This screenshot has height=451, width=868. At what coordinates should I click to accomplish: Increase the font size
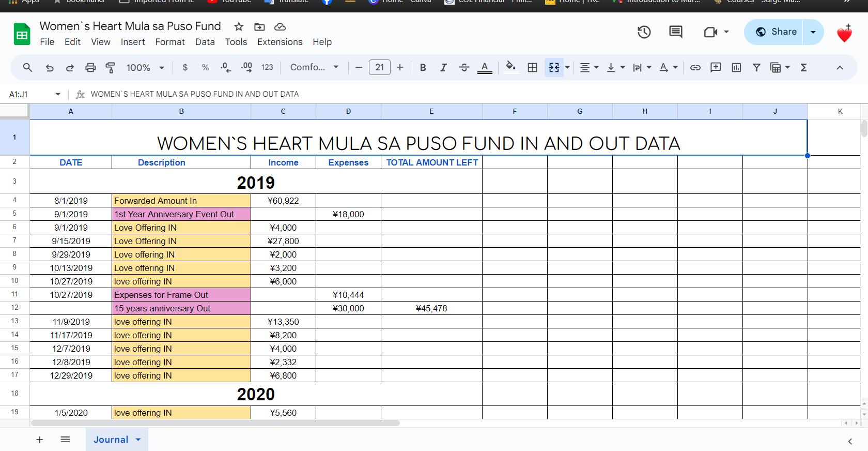[x=400, y=67]
